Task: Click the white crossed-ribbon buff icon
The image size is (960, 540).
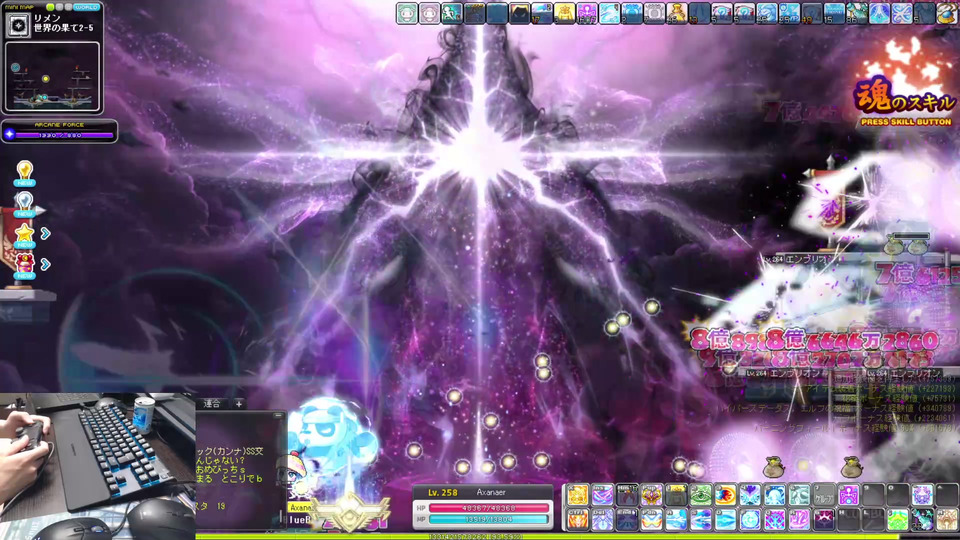Action: 902,13
